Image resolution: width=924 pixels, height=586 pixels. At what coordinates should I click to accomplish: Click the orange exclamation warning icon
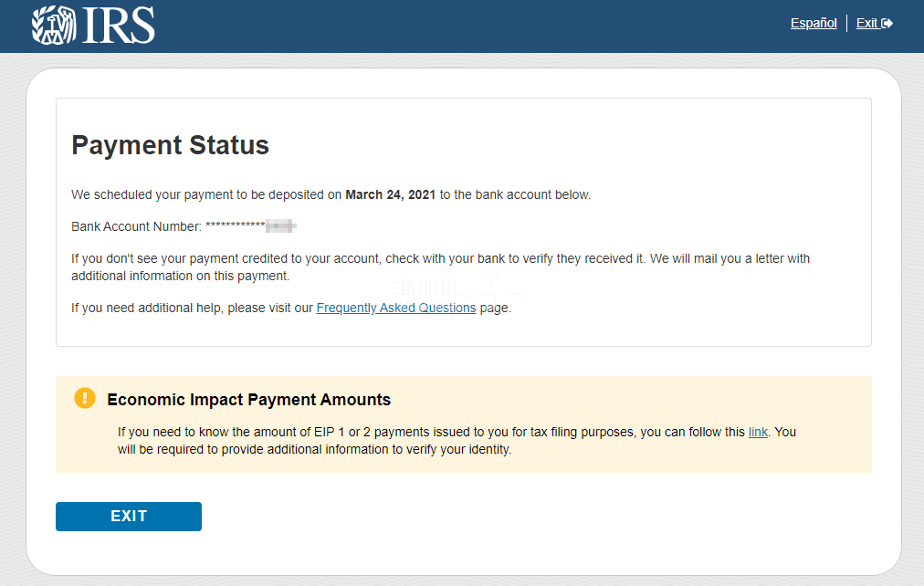pos(85,398)
